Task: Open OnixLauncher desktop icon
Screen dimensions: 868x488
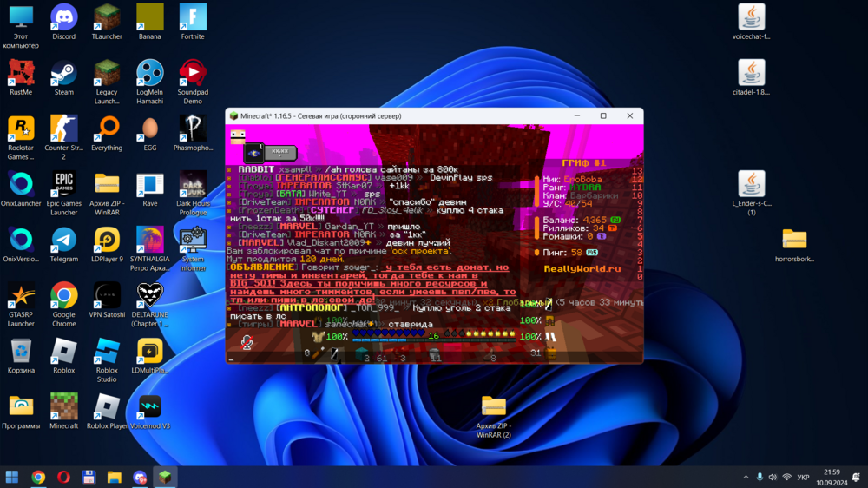Action: (x=21, y=189)
